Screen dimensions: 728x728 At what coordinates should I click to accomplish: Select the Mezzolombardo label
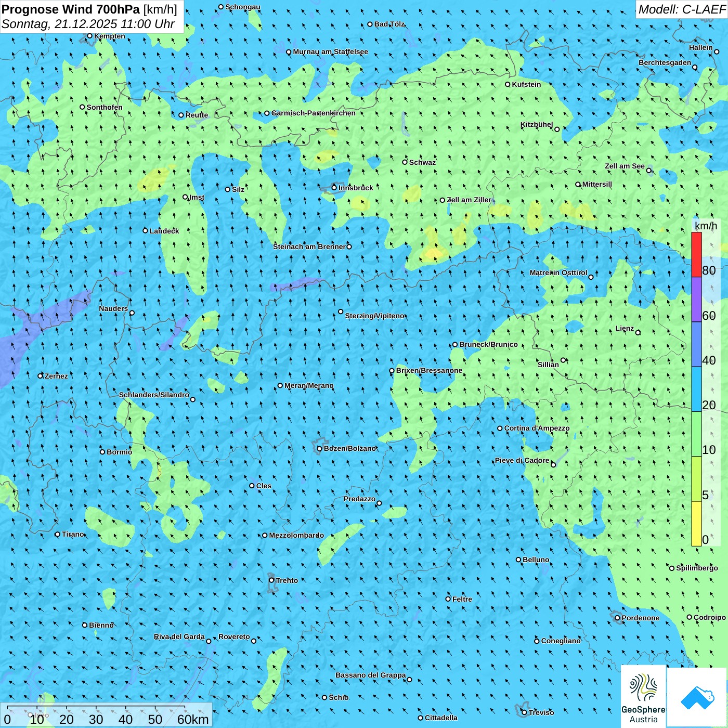(296, 536)
